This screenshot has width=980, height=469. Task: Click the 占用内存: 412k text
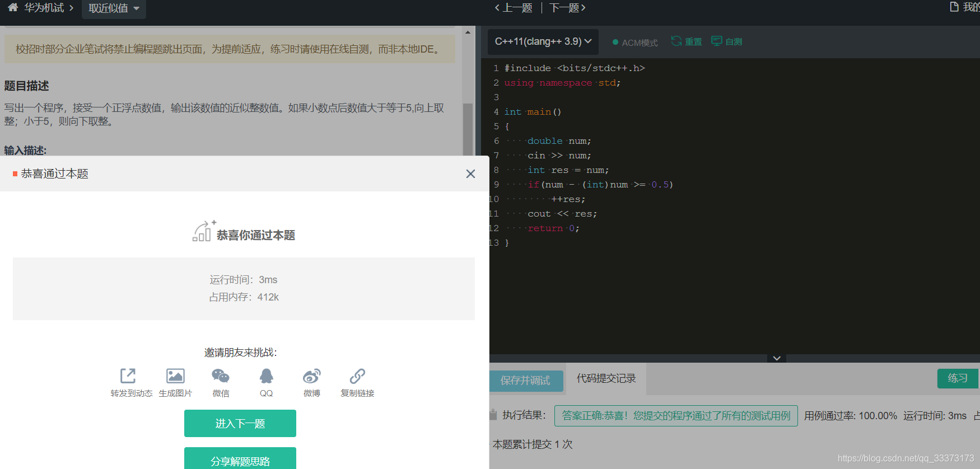coord(244,297)
